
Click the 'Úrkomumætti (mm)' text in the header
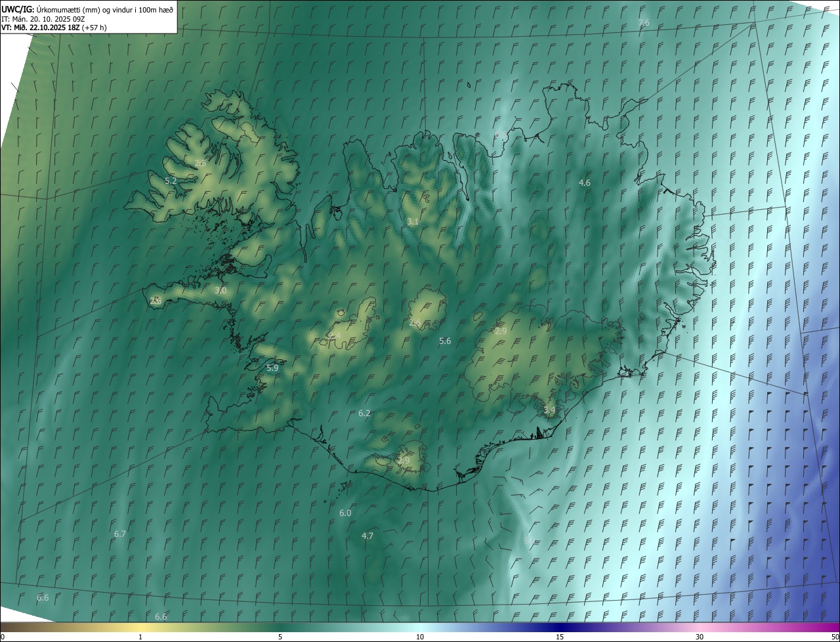point(67,9)
